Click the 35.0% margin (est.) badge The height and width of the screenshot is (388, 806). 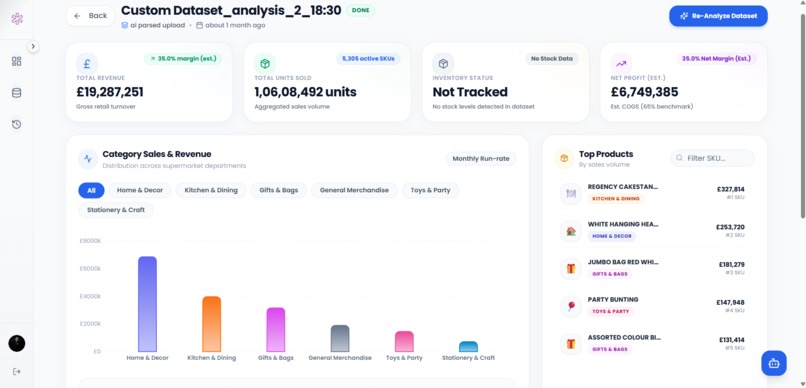[183, 59]
